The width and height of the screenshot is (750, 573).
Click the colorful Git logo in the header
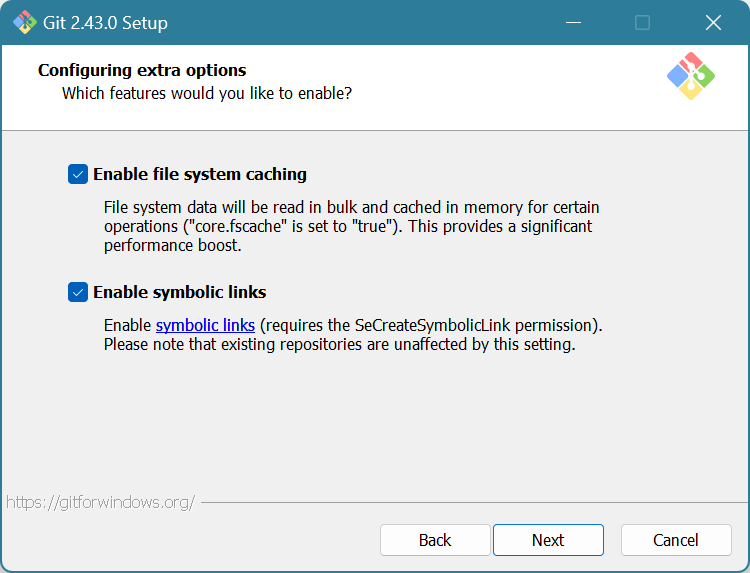tap(691, 75)
